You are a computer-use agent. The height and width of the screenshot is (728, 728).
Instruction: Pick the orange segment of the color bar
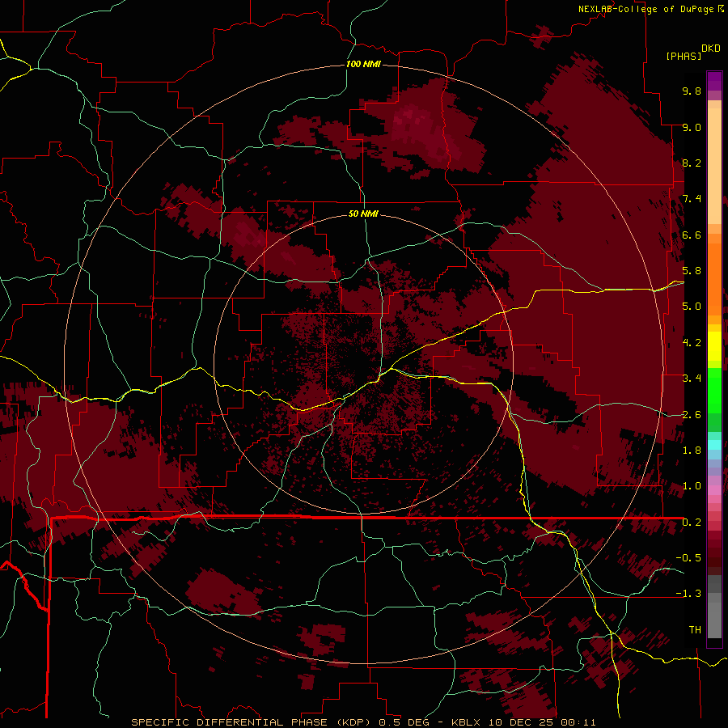[x=714, y=278]
